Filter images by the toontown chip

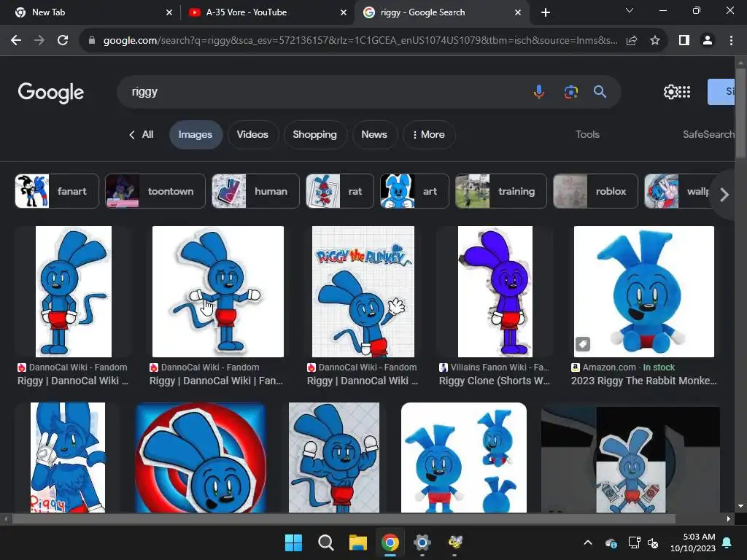[155, 191]
